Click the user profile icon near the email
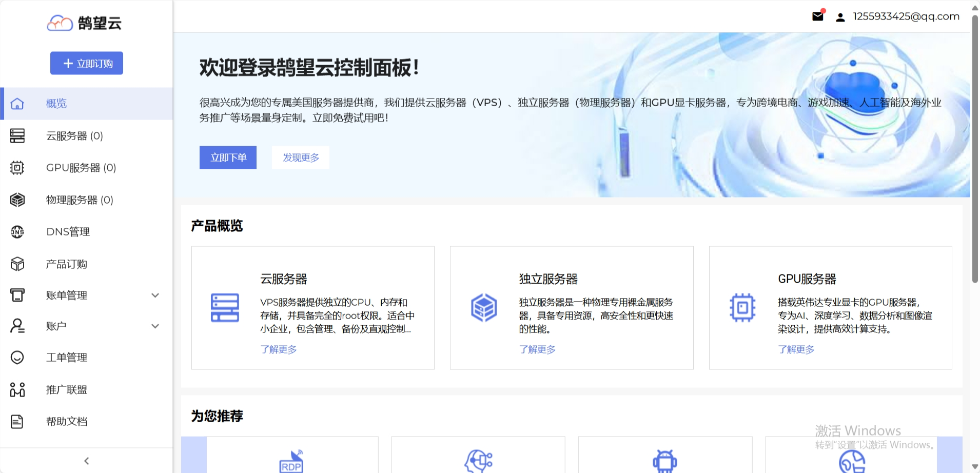This screenshot has height=473, width=980. tap(840, 16)
